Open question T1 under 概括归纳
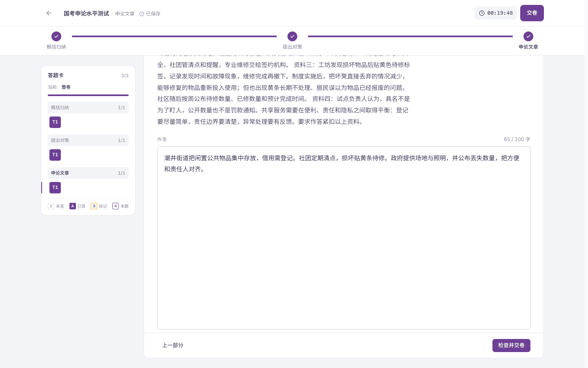The image size is (588, 368). click(x=55, y=122)
